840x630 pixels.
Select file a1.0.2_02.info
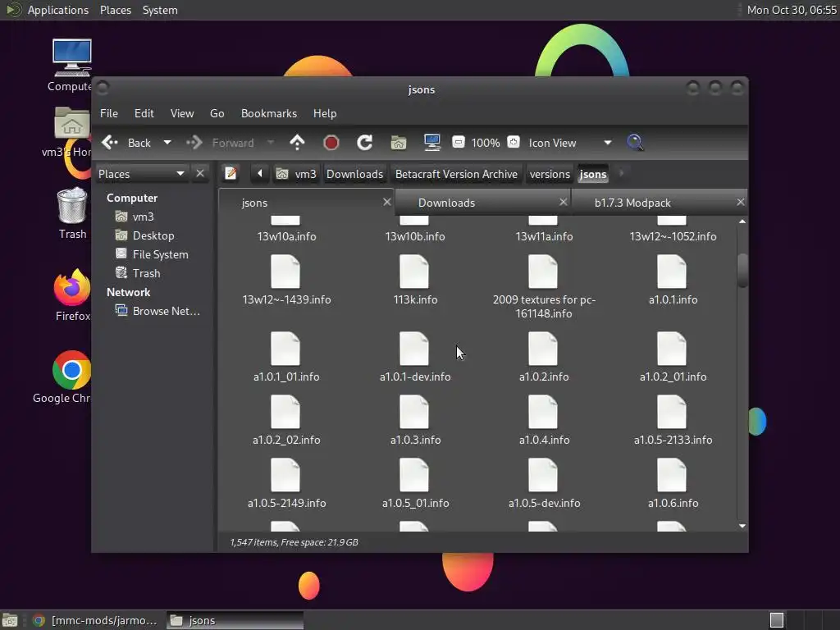point(286,420)
